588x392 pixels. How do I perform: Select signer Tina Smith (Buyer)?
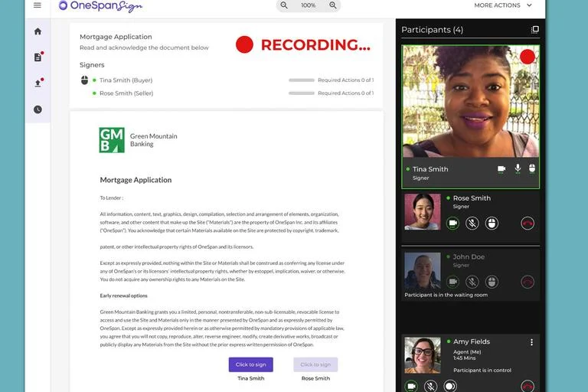(126, 80)
